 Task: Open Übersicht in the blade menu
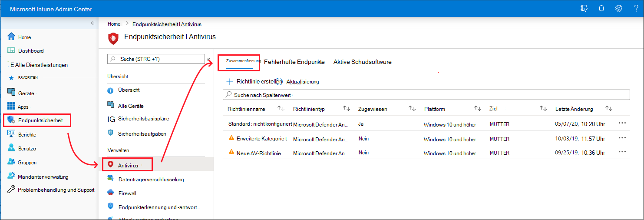129,90
